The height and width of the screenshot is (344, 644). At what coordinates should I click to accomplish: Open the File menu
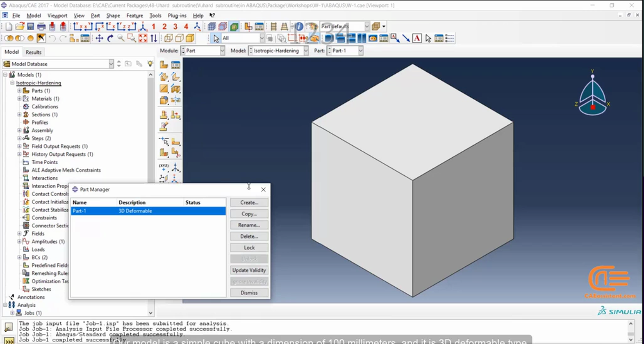coord(16,16)
